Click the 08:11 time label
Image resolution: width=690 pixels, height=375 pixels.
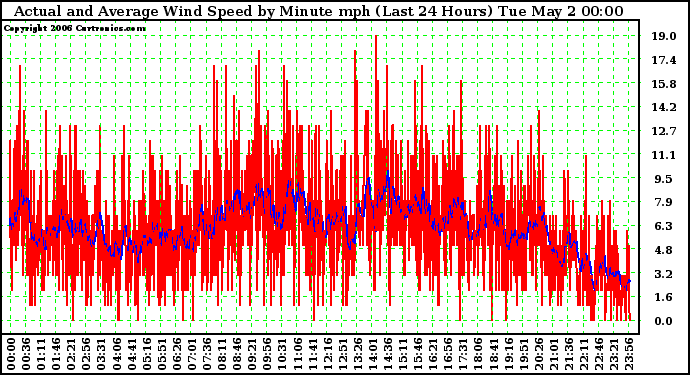tap(222, 354)
